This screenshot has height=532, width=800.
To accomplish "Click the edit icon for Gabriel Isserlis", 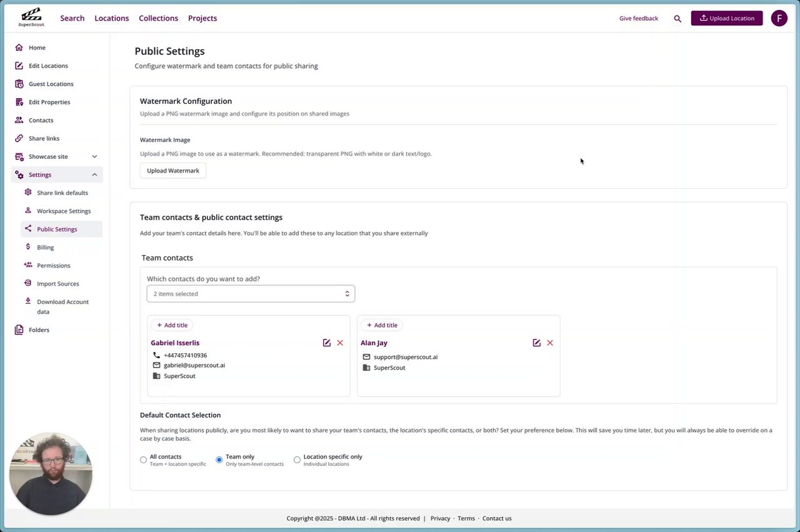I will pyautogui.click(x=326, y=343).
